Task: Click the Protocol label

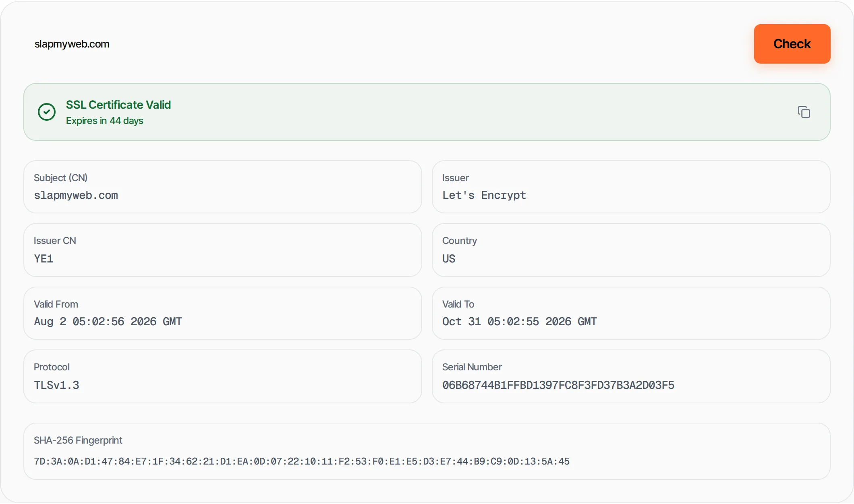Action: click(52, 367)
